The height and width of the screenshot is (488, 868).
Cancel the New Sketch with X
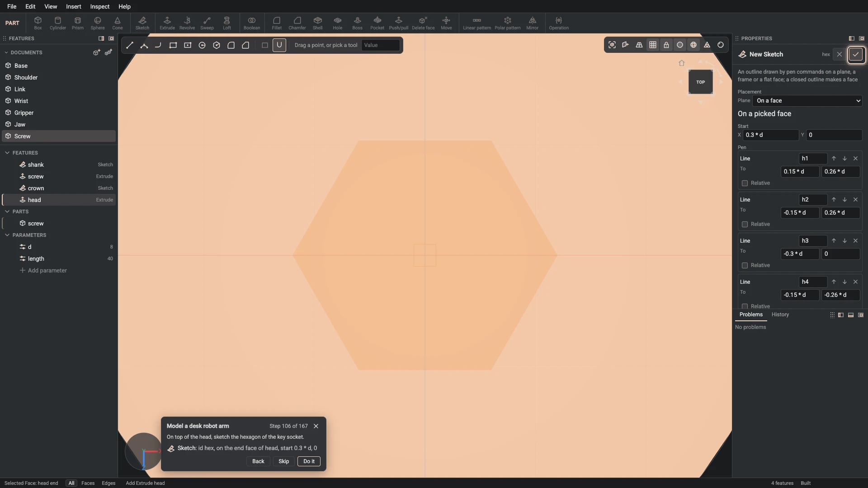840,54
